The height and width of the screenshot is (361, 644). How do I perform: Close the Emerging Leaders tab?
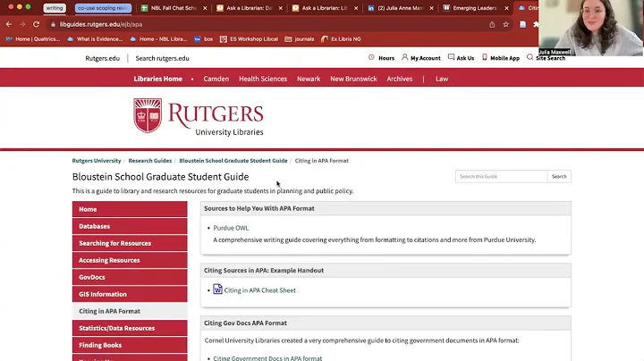[x=506, y=8]
